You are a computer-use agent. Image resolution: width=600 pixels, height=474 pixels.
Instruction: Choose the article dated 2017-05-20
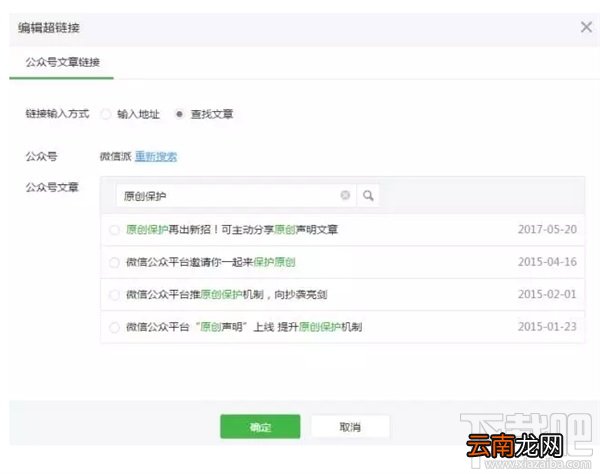click(x=114, y=230)
